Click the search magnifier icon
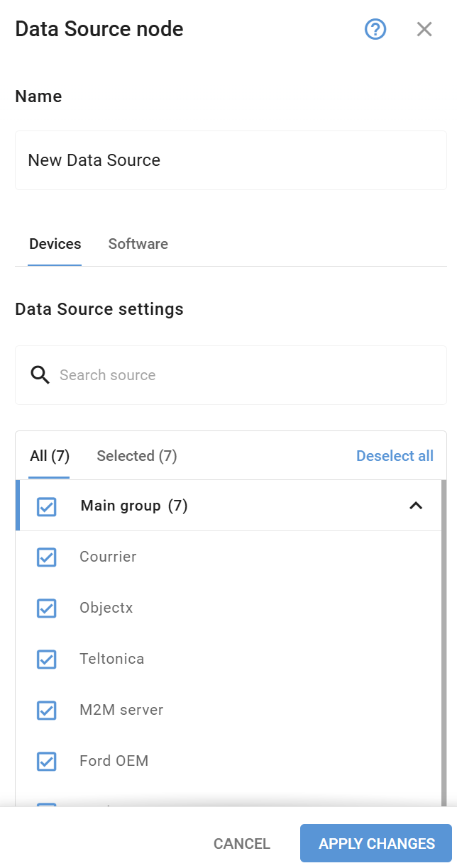This screenshot has height=868, width=457. coord(40,375)
